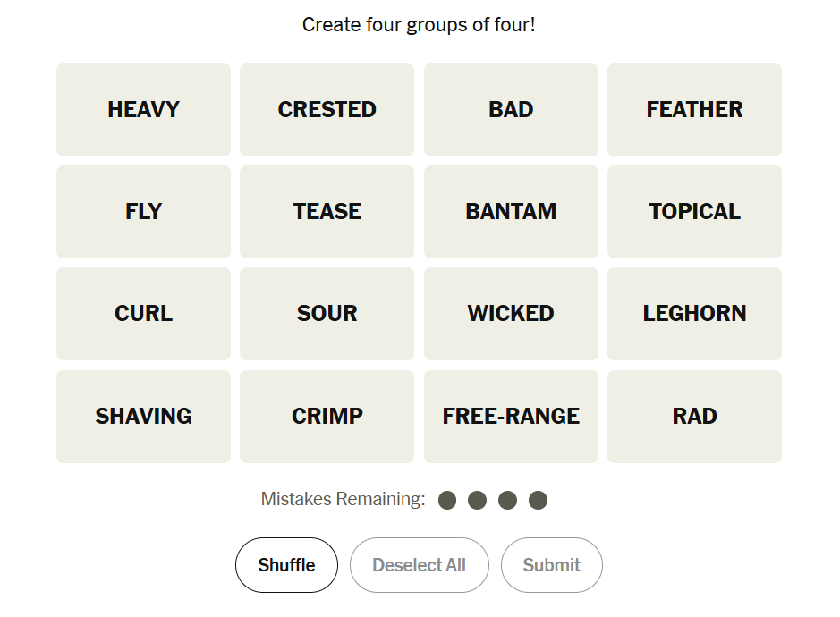Select the SOUR tile

pyautogui.click(x=327, y=314)
